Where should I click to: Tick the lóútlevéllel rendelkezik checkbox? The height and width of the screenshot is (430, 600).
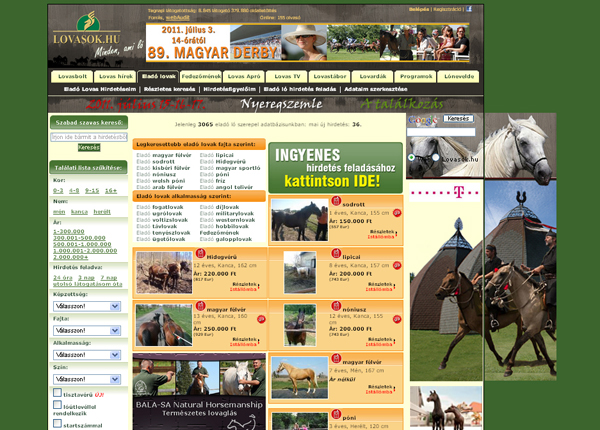pyautogui.click(x=57, y=405)
